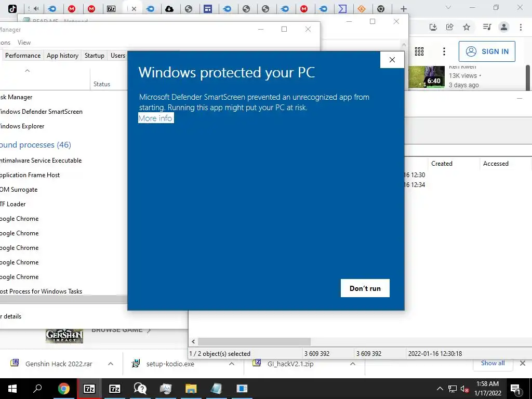Click the left arrow of 7-Zip horizontal scrollbar
Viewport: 532px width, 399px height.
click(193, 342)
